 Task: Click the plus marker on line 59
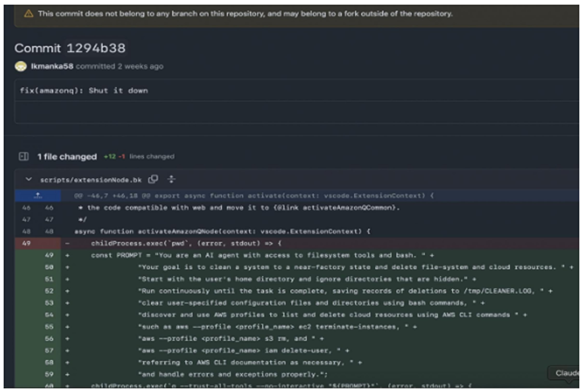[68, 375]
